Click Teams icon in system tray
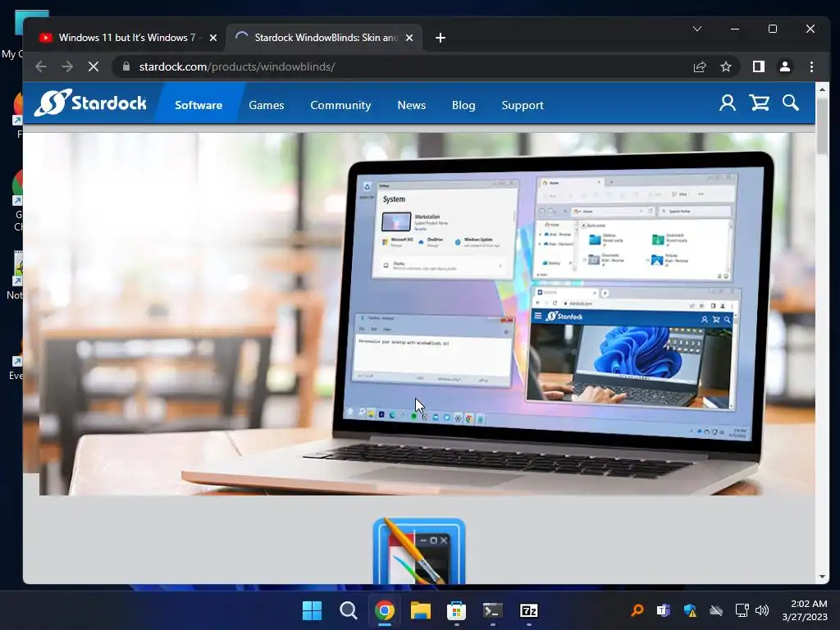Viewport: 840px width, 630px height. [x=663, y=610]
